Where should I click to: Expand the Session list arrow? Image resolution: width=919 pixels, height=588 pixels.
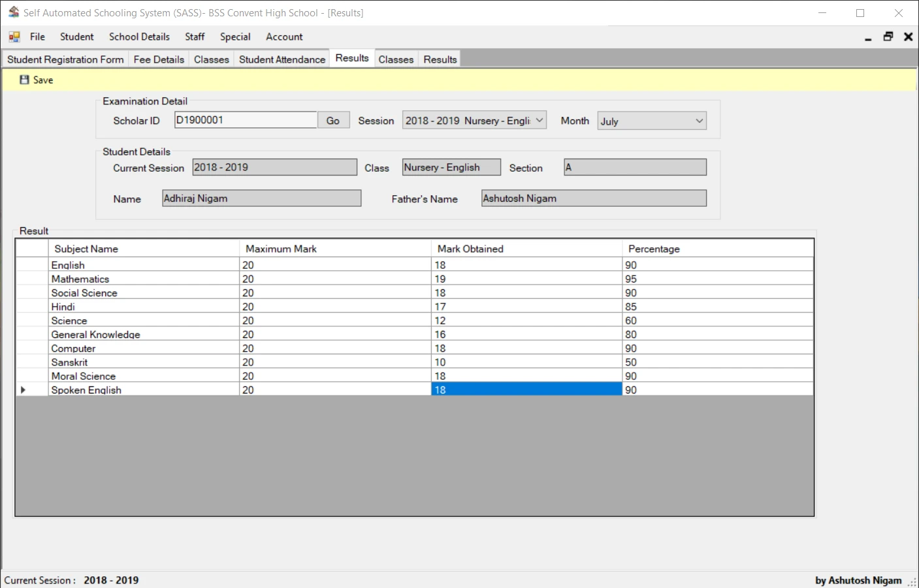tap(540, 120)
